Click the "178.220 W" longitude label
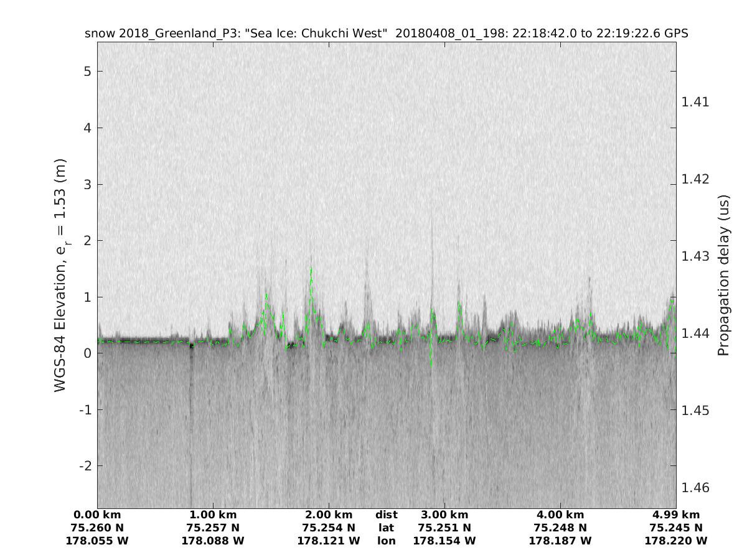 [x=676, y=541]
